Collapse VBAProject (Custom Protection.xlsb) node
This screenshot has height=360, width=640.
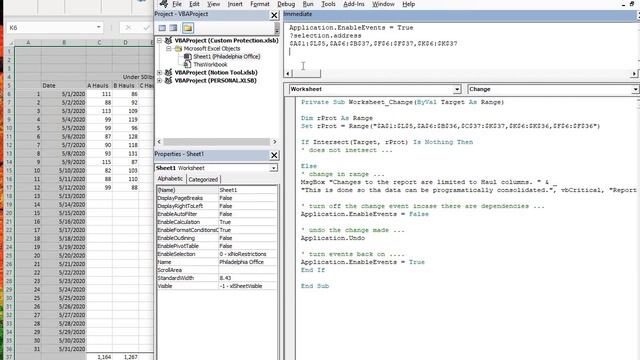pyautogui.click(x=160, y=40)
